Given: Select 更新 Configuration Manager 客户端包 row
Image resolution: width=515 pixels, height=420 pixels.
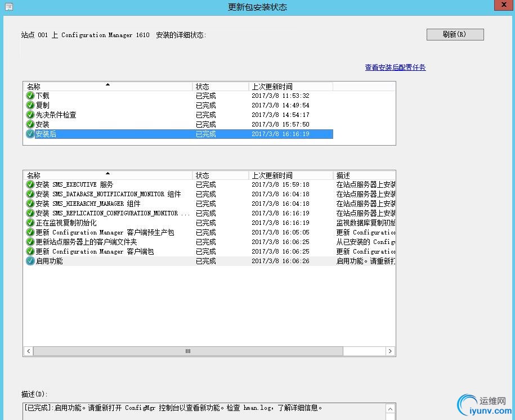Looking at the screenshot, I should click(x=210, y=251).
